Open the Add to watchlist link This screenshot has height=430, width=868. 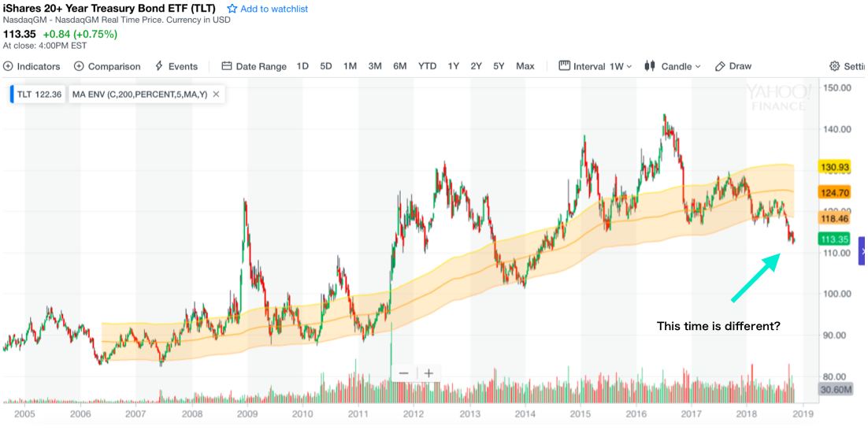[x=275, y=9]
